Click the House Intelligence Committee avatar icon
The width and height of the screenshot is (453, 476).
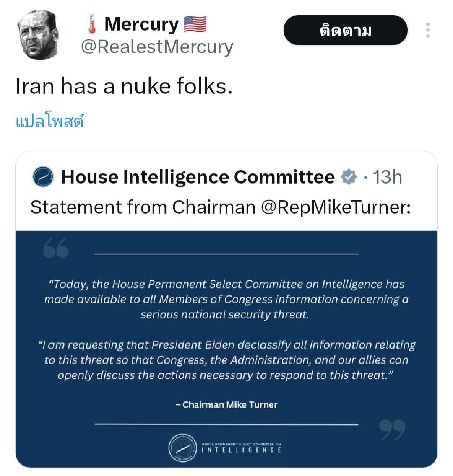click(x=43, y=177)
